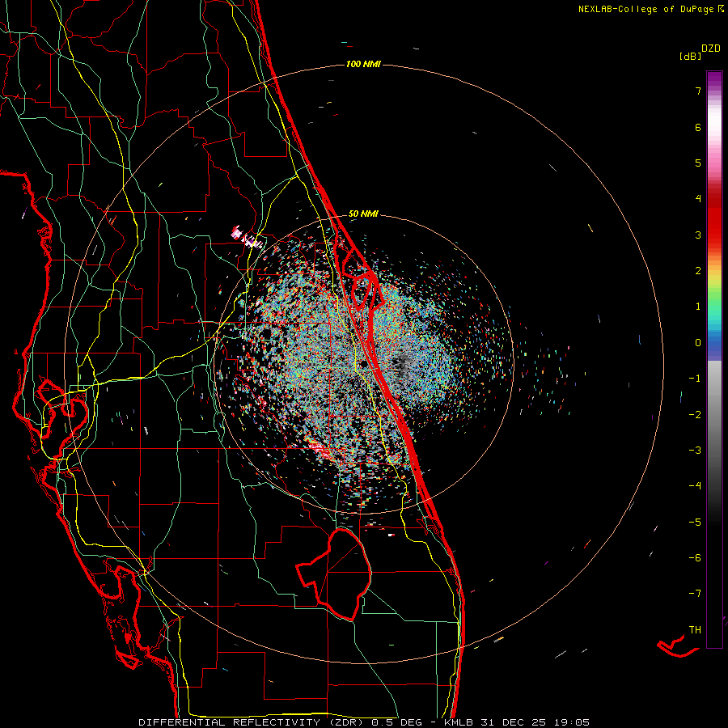728x728 pixels.
Task: Click the -5 value on the color scale
Action: tap(695, 523)
